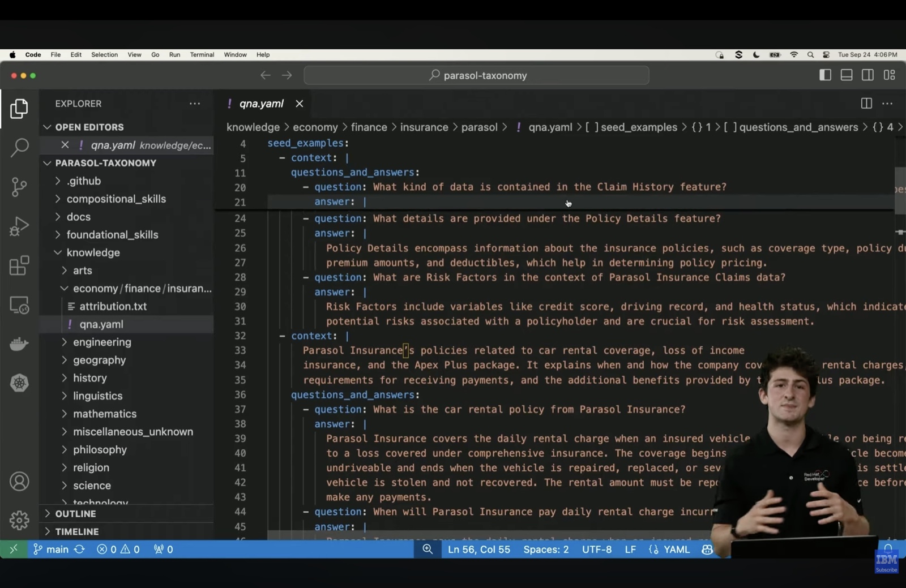Open the Docker view icon

[19, 344]
